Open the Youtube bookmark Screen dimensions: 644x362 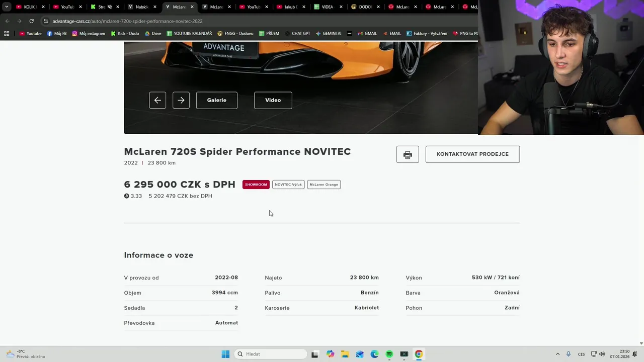click(x=30, y=34)
